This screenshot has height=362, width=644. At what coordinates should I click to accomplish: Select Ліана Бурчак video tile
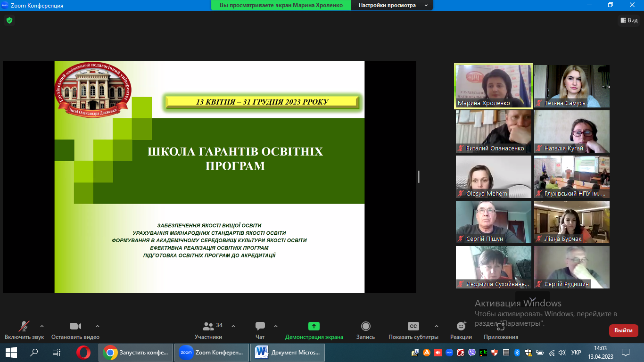(x=571, y=222)
